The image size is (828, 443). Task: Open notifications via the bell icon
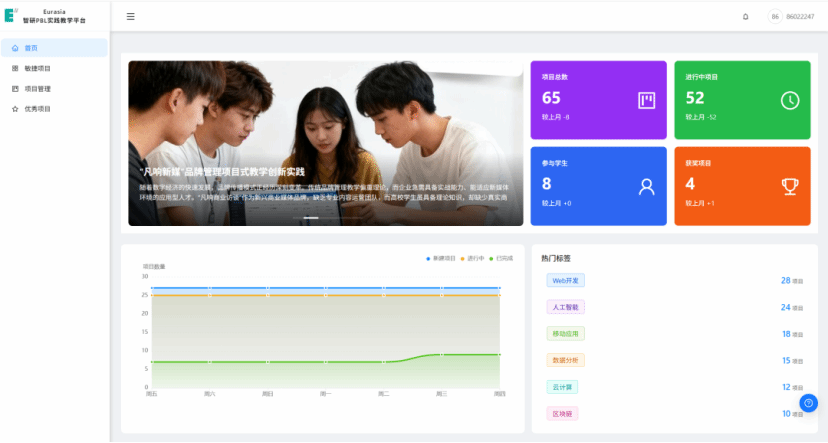click(745, 17)
